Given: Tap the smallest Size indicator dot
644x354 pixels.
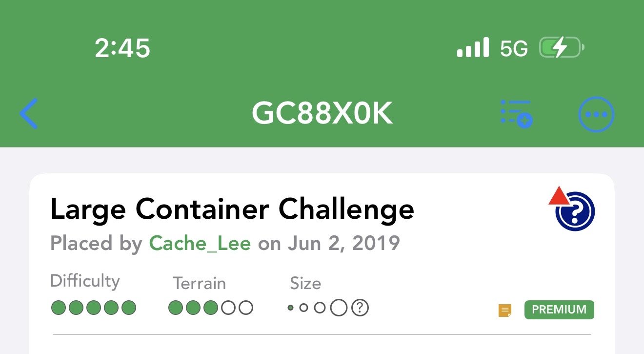Looking at the screenshot, I should tap(291, 308).
